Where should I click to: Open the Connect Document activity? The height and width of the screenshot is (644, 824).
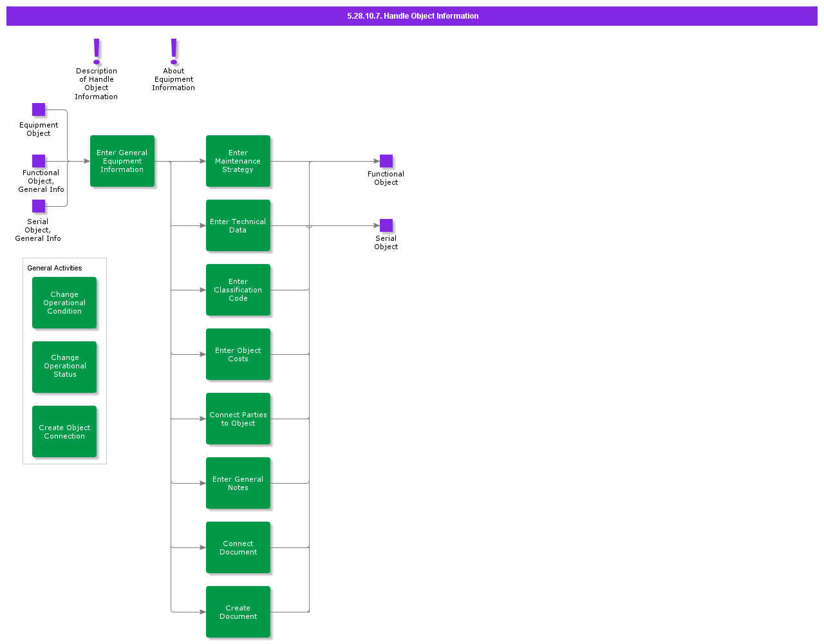pyautogui.click(x=238, y=547)
